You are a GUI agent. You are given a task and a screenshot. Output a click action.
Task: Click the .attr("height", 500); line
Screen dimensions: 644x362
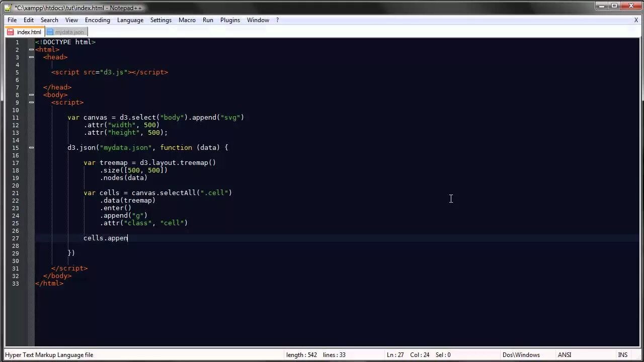126,133
